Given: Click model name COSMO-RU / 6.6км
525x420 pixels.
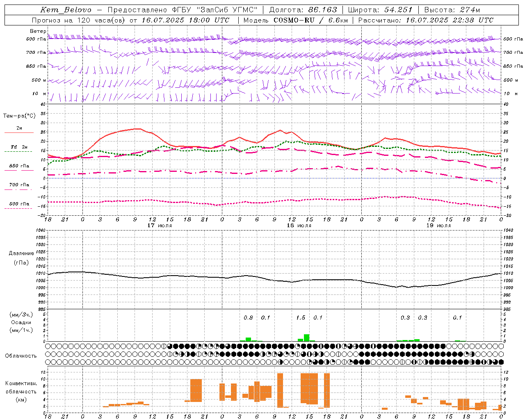Looking at the screenshot, I should (310, 20).
